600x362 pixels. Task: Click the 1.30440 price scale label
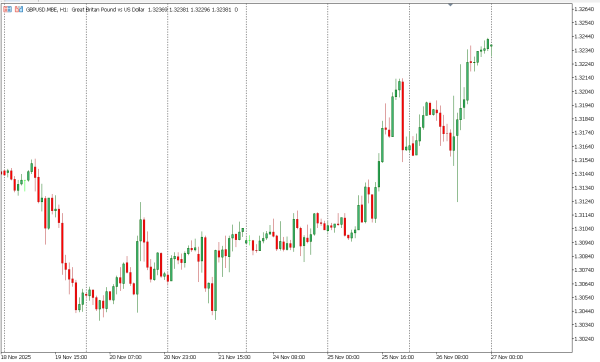tap(584, 311)
